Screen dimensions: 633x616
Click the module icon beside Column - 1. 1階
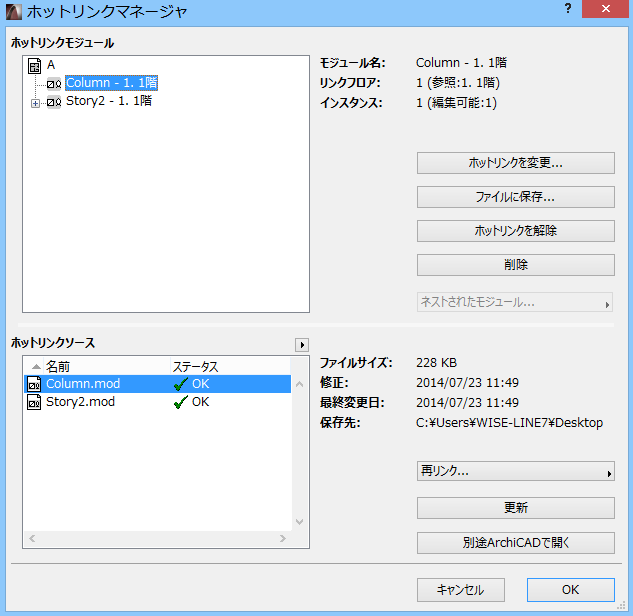click(x=54, y=84)
